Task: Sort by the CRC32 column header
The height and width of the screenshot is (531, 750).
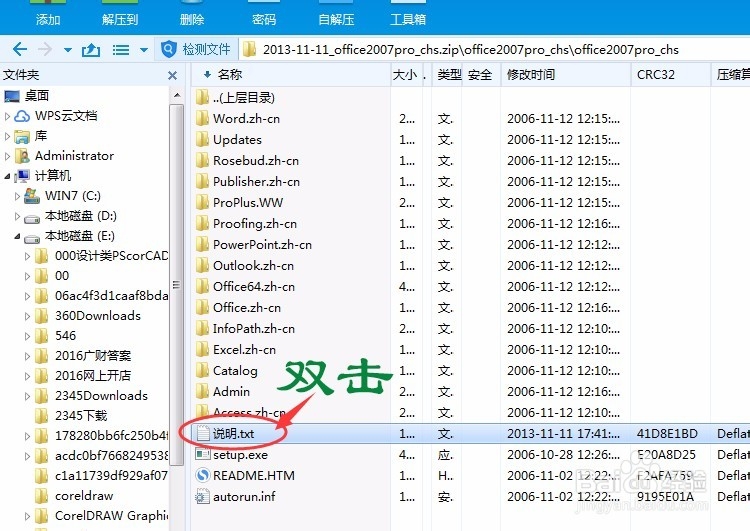Action: click(x=656, y=75)
